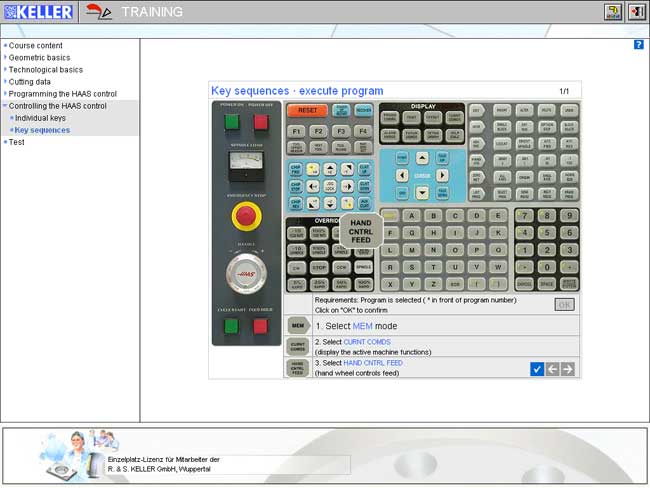Click the spindle load meter gauge
Image resolution: width=650 pixels, height=488 pixels.
[246, 167]
